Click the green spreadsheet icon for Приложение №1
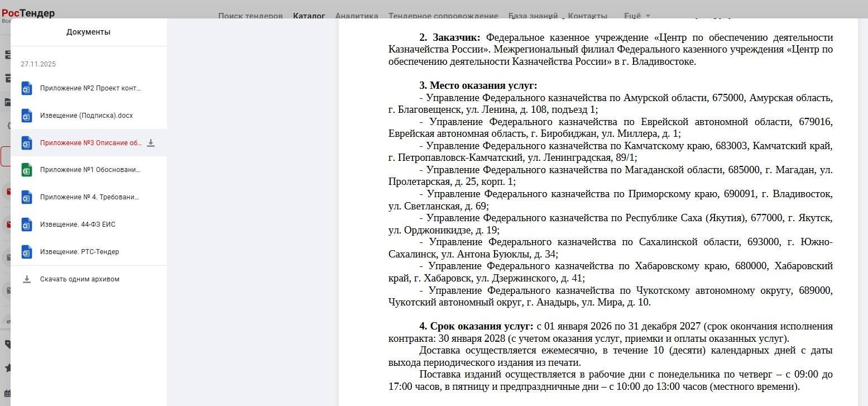The width and height of the screenshot is (868, 406). 27,170
